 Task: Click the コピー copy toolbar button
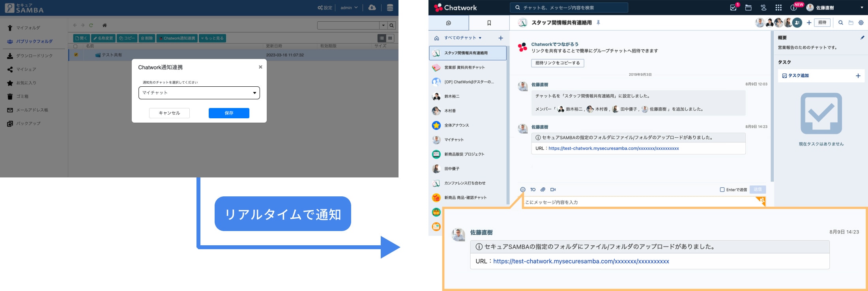[x=127, y=38]
